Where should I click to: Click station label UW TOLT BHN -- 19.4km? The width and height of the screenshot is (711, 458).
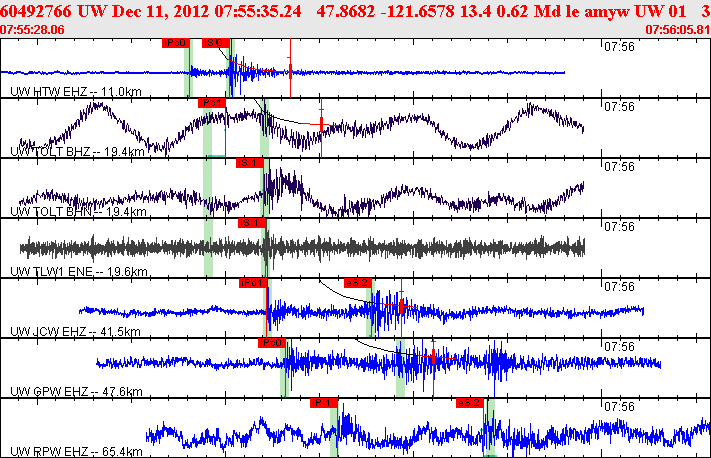(x=78, y=212)
